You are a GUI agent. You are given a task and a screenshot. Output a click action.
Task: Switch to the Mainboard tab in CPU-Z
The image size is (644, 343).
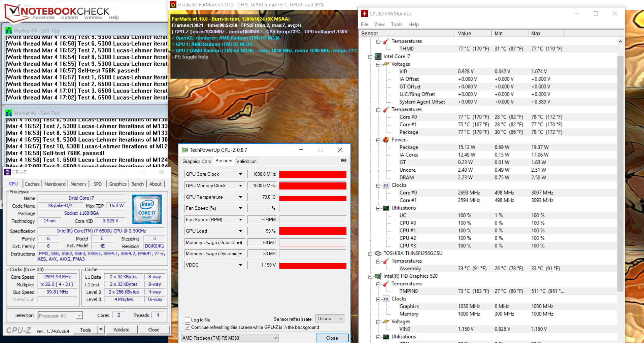tap(55, 184)
